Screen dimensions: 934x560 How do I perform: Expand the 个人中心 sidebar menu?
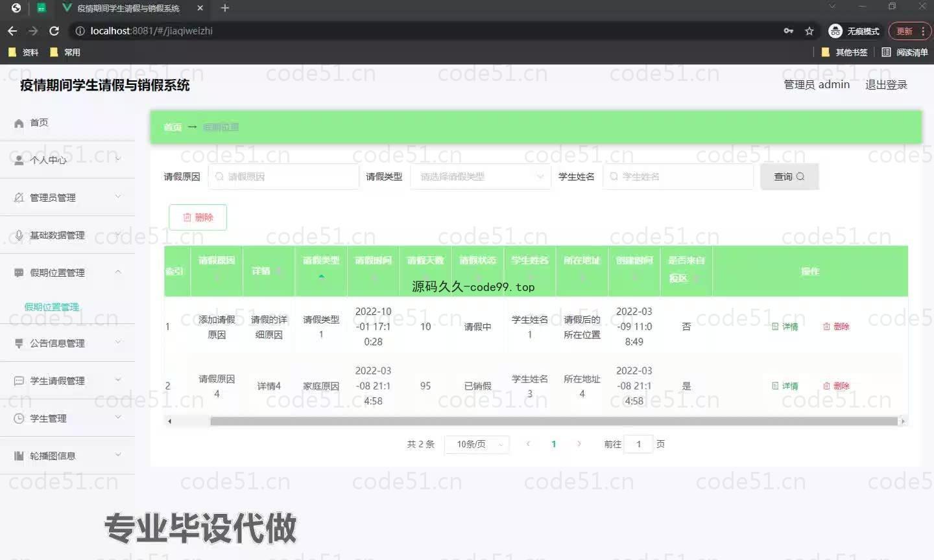click(x=67, y=159)
